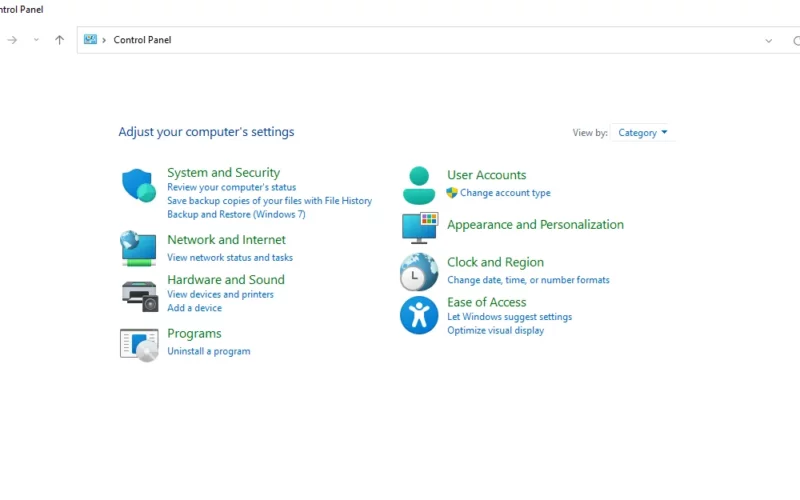Open Network and Internet category
800x500 pixels.
tap(227, 240)
